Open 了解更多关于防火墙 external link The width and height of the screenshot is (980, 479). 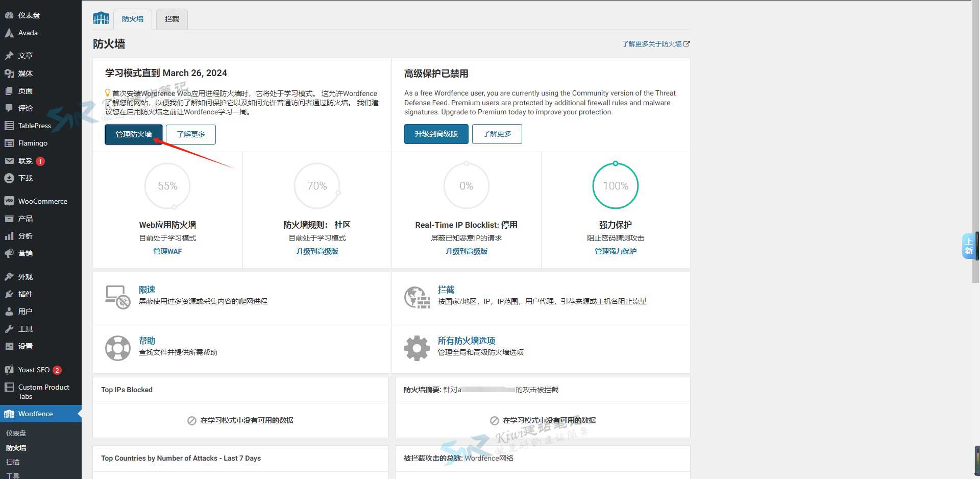point(656,44)
